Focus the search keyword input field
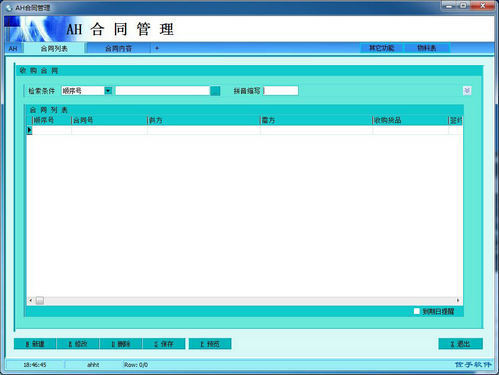 click(x=163, y=91)
